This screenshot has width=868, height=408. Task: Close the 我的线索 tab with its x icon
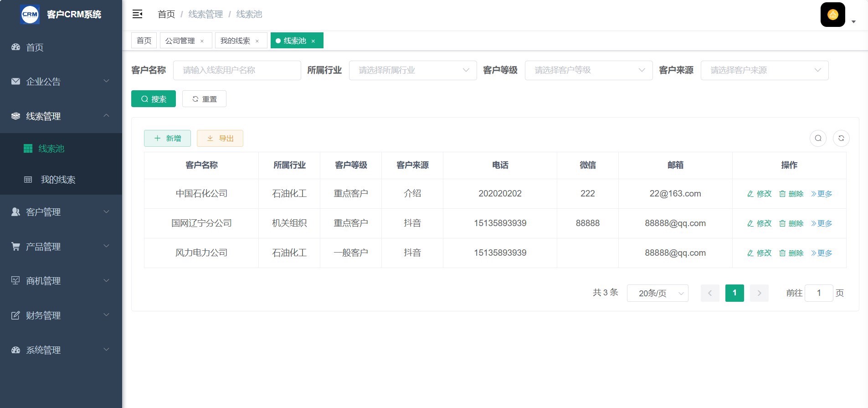point(257,41)
